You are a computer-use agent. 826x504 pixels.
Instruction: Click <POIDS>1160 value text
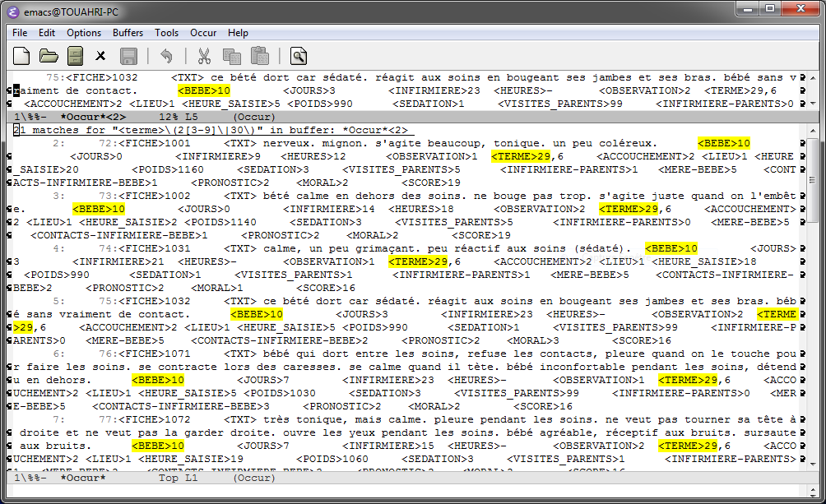[168, 169]
